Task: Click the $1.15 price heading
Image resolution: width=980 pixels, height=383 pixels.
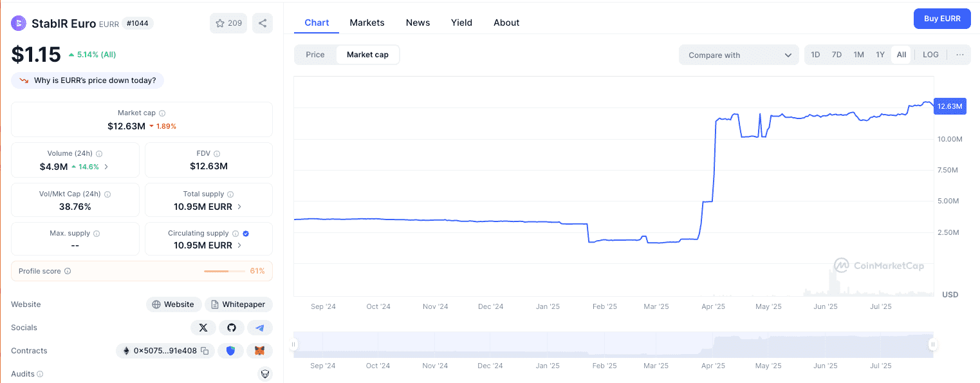Action: tap(36, 55)
